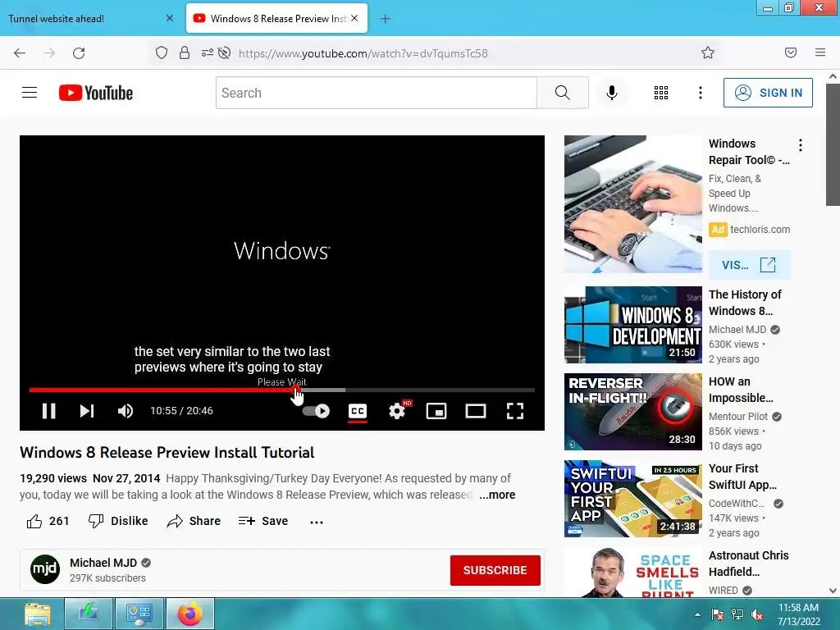Focus the YouTube search field
Image resolution: width=840 pixels, height=630 pixels.
coord(376,93)
